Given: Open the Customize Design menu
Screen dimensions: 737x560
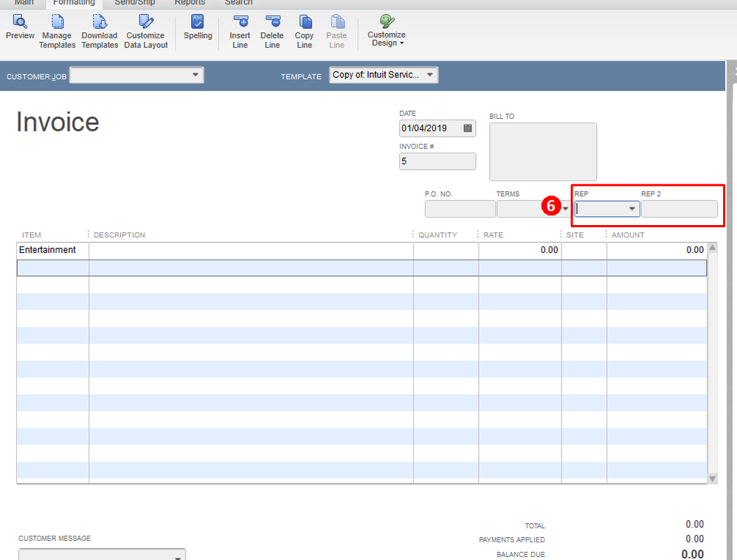Looking at the screenshot, I should pos(387,30).
